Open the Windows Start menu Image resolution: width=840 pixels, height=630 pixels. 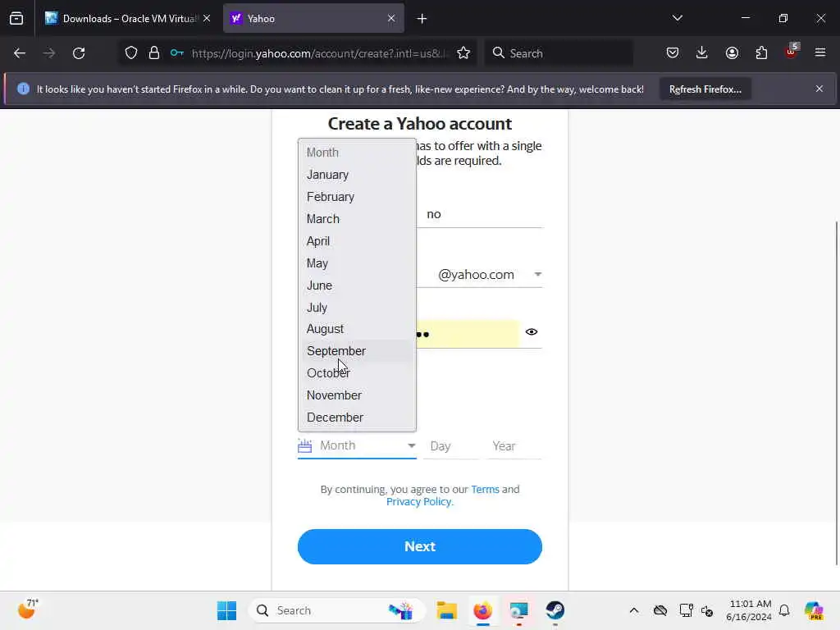coord(226,610)
